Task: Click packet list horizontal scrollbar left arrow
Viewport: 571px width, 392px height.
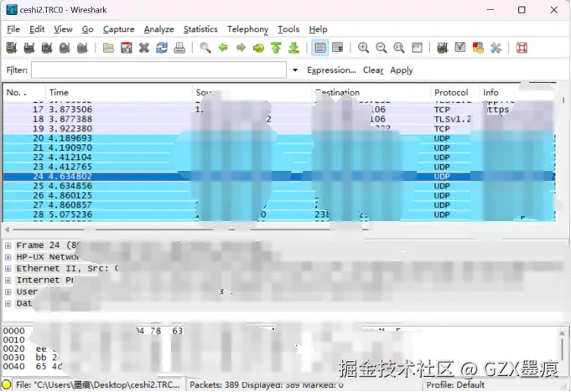Action: [7, 230]
